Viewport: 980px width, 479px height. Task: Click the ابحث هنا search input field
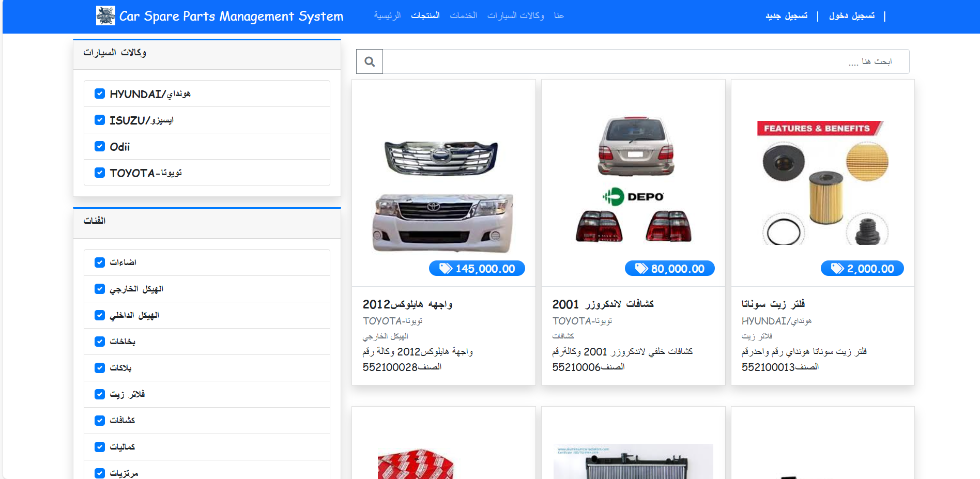pyautogui.click(x=646, y=61)
